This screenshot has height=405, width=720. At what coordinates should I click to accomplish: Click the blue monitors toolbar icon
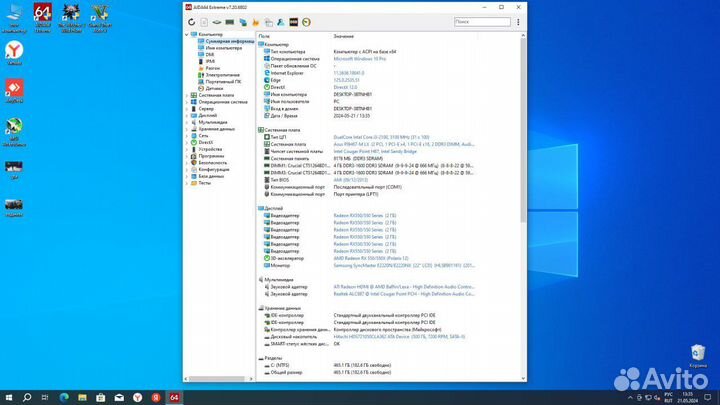(x=242, y=22)
